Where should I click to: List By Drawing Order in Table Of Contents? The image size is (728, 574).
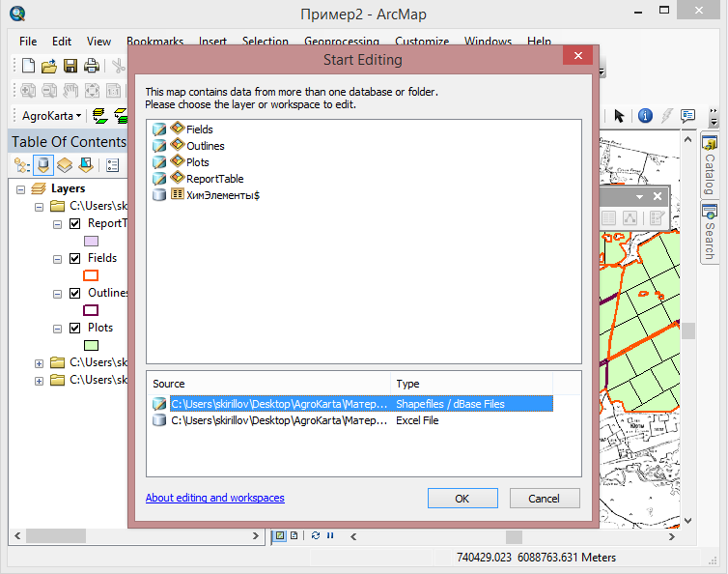22,165
